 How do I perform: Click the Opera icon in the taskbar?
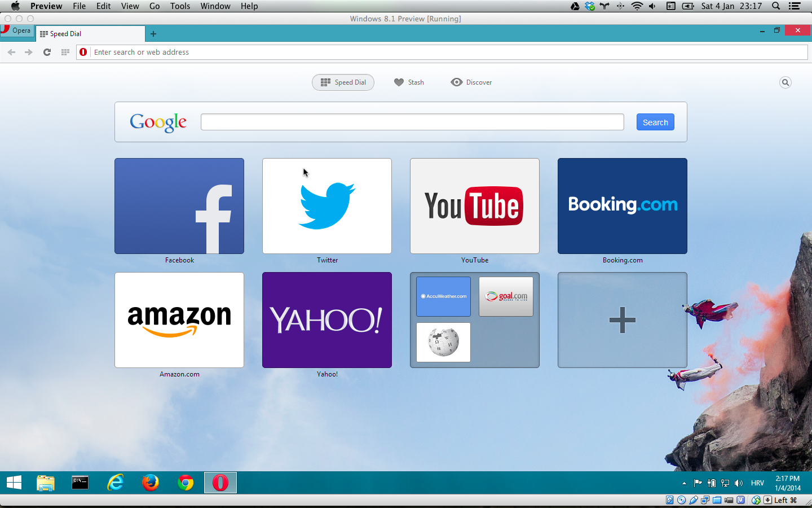(220, 483)
